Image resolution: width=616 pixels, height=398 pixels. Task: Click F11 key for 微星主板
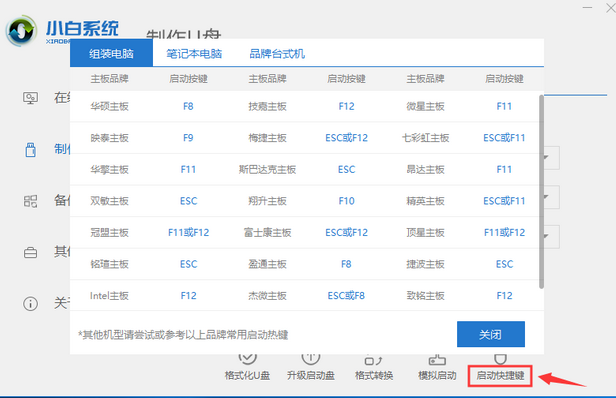point(504,106)
